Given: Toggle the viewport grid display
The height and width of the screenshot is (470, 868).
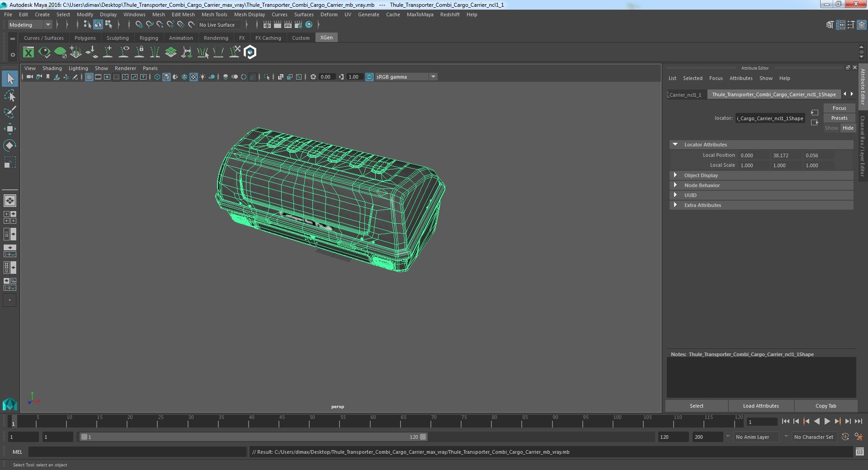Looking at the screenshot, I should tap(89, 77).
